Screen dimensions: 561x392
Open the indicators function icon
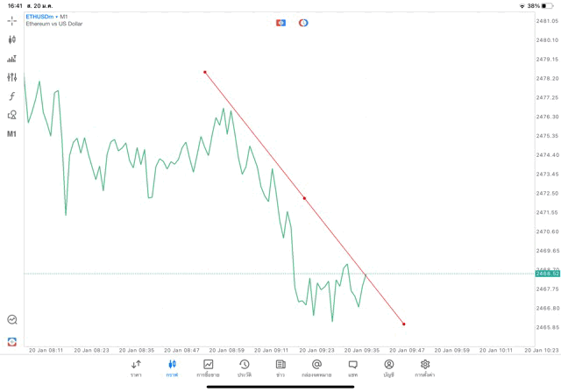pos(12,96)
